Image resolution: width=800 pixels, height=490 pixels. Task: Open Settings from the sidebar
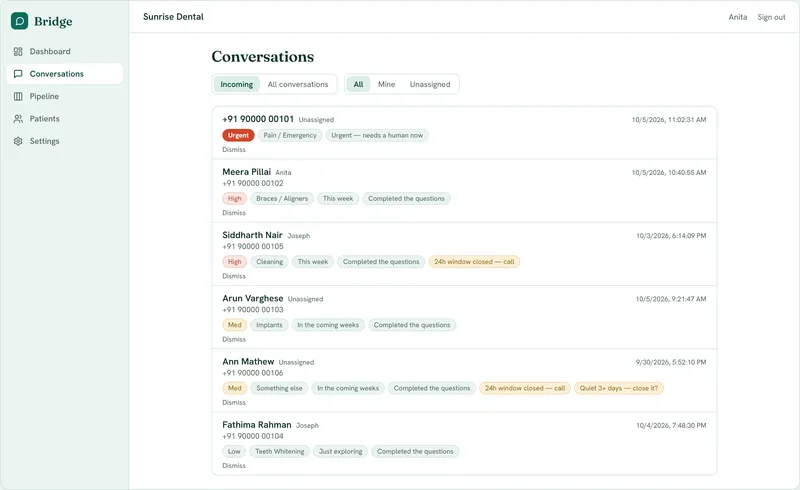[x=65, y=141]
